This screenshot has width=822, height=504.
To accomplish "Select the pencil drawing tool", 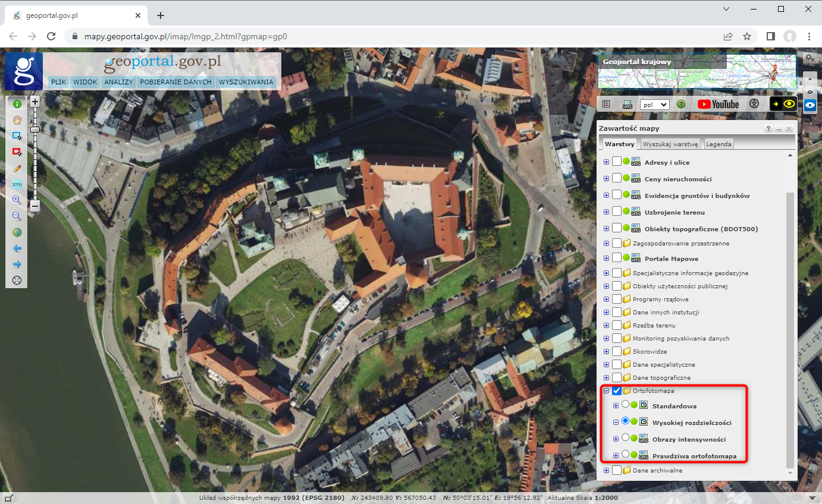I will pyautogui.click(x=17, y=168).
